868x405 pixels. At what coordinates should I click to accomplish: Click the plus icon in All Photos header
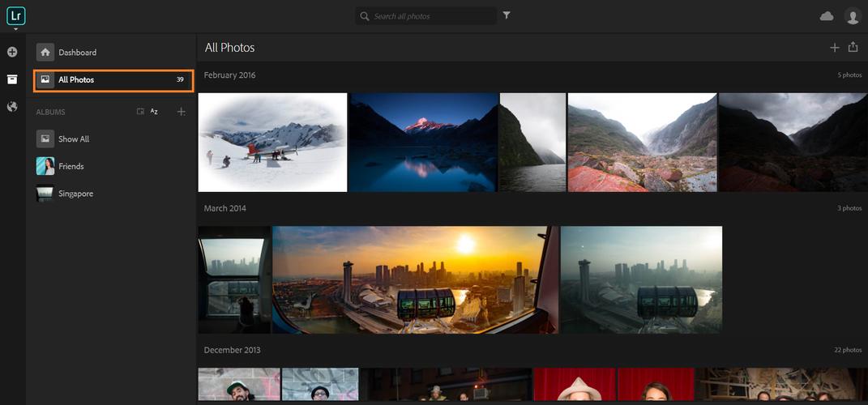834,48
